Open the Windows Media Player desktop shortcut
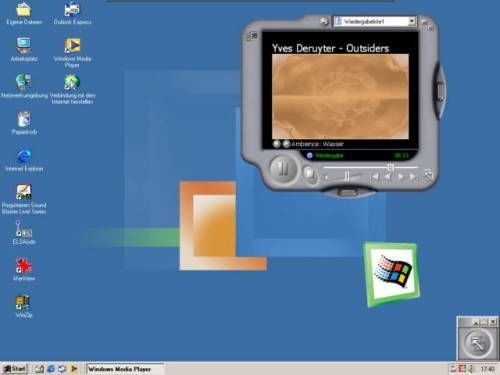 [x=72, y=52]
